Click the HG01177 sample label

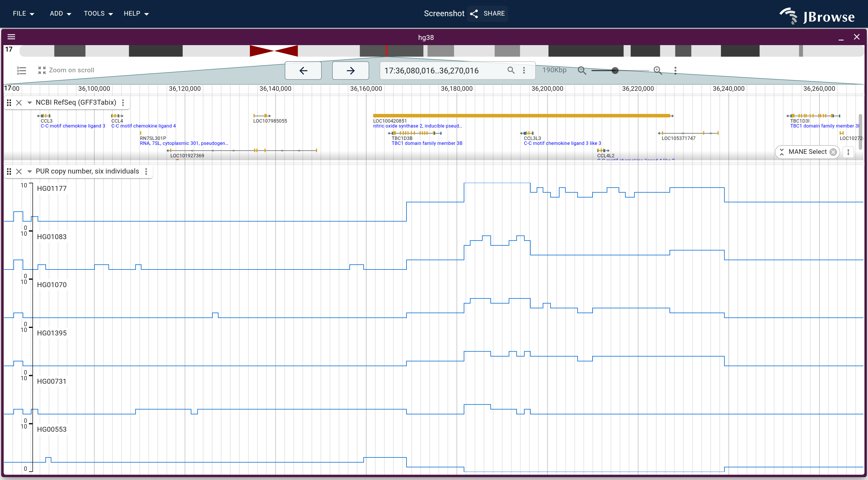pos(52,189)
